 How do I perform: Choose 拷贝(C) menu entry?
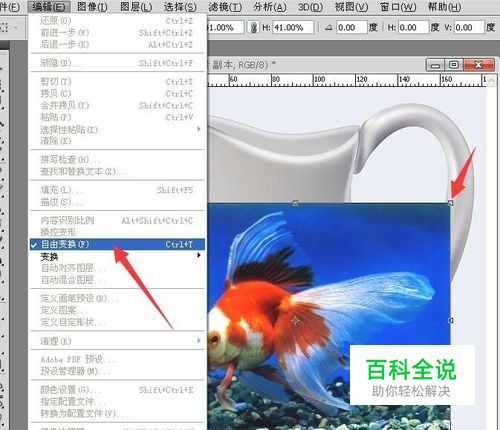tap(117, 94)
